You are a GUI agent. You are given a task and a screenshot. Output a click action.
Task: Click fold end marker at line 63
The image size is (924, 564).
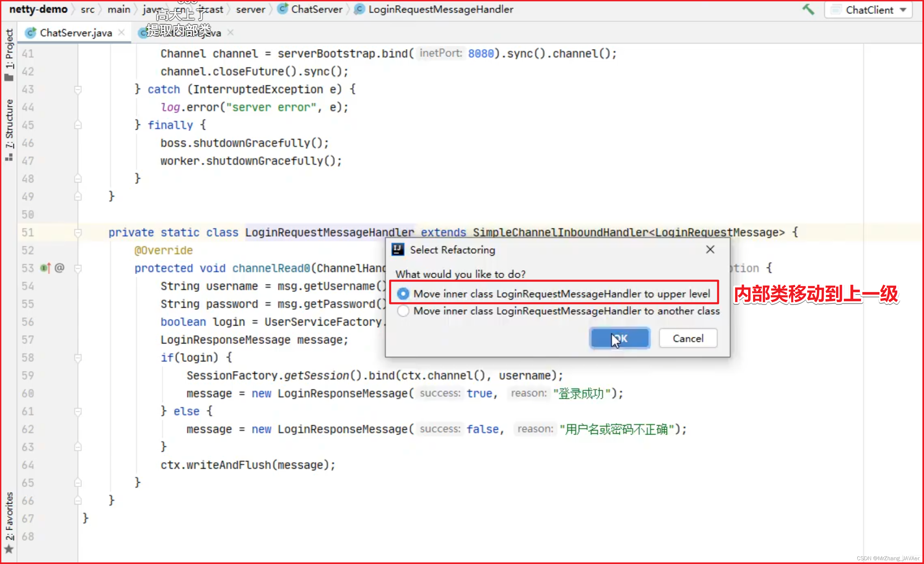pyautogui.click(x=78, y=447)
